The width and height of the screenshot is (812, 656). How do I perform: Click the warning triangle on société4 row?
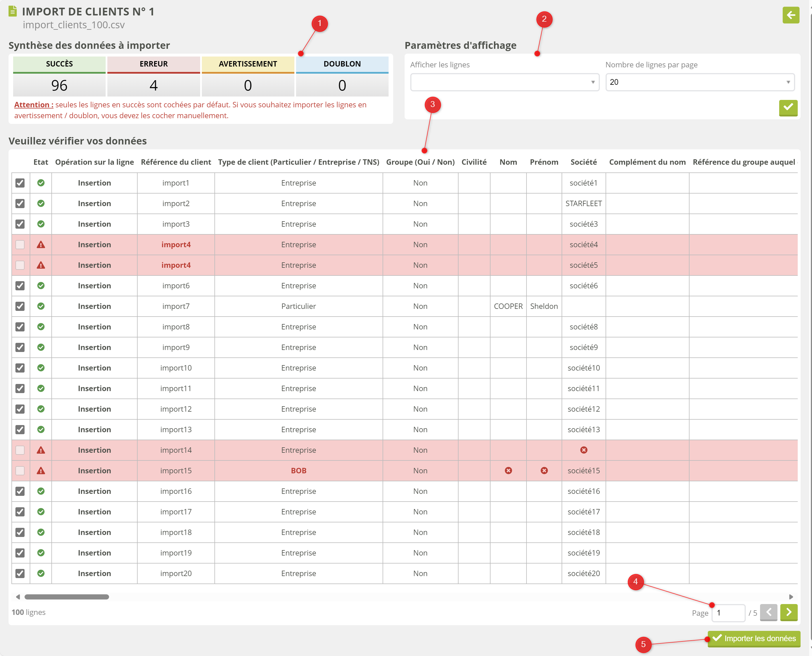tap(41, 245)
